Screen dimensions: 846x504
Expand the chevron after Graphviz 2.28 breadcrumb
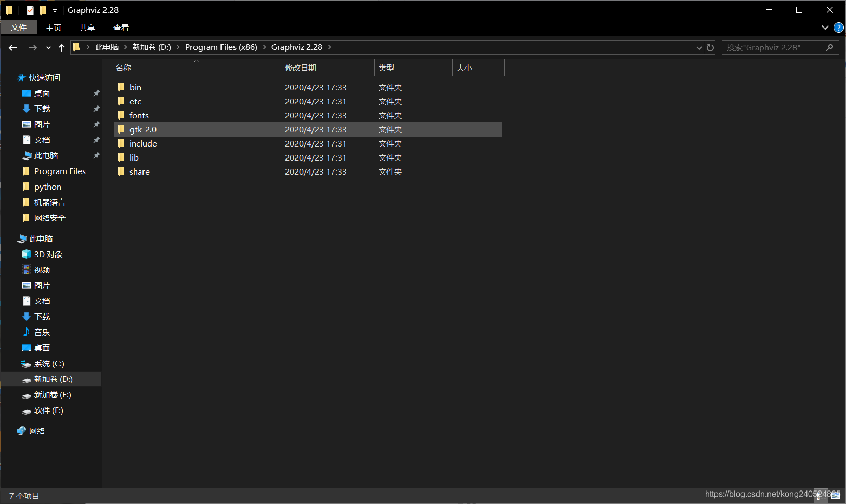pos(329,47)
